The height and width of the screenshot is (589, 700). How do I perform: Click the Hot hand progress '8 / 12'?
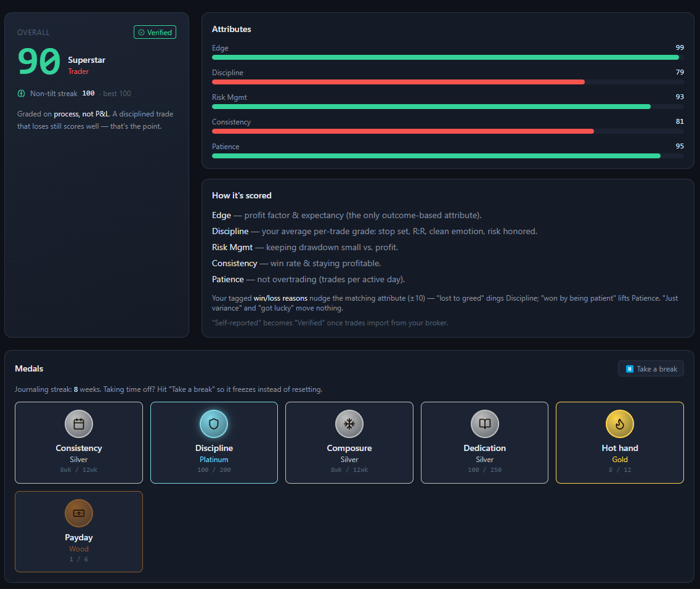[x=620, y=470]
